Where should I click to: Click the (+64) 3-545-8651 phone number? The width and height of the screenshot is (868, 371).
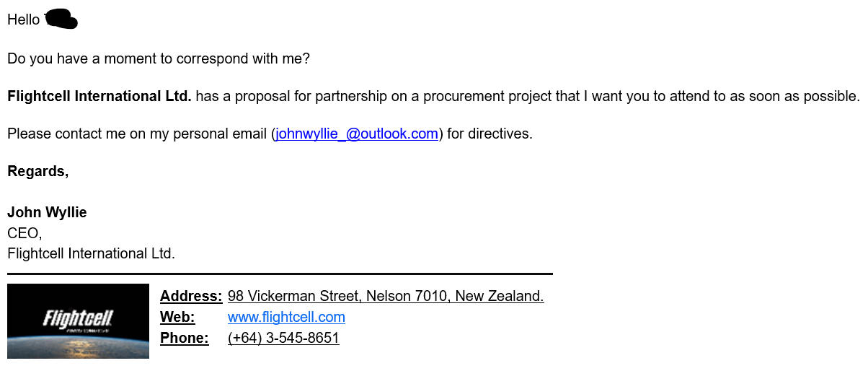[x=283, y=339]
